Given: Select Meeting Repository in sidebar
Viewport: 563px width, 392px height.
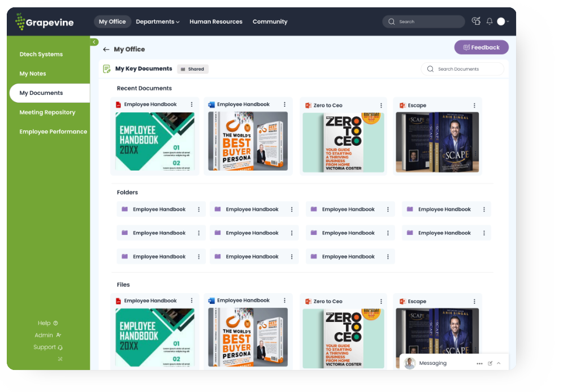Looking at the screenshot, I should (x=47, y=112).
